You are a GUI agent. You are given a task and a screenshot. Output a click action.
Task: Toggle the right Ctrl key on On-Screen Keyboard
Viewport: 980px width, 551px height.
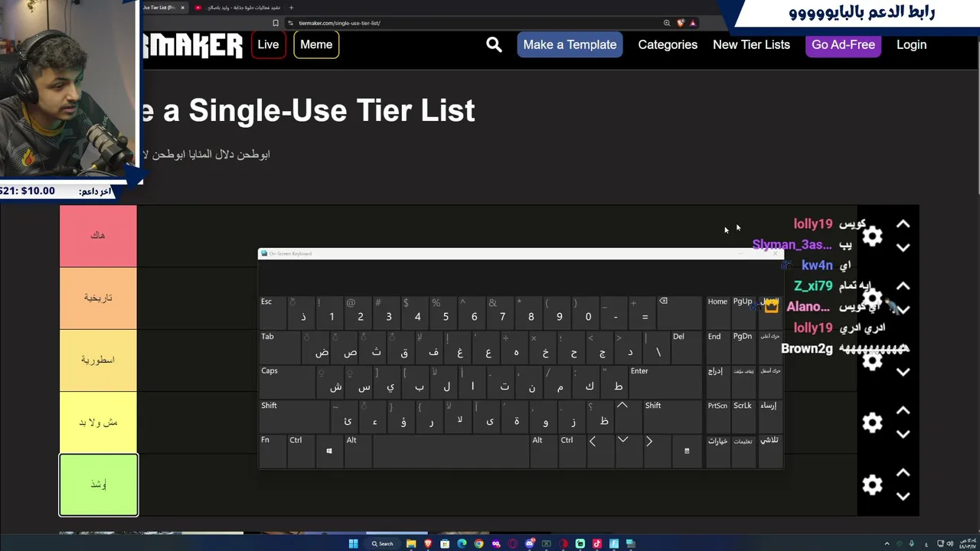click(x=572, y=451)
